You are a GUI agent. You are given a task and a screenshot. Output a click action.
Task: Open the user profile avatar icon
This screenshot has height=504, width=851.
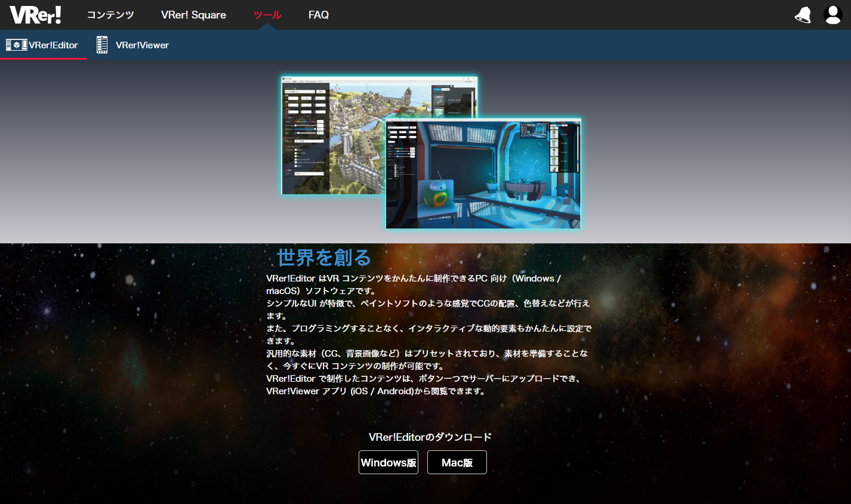pos(832,15)
